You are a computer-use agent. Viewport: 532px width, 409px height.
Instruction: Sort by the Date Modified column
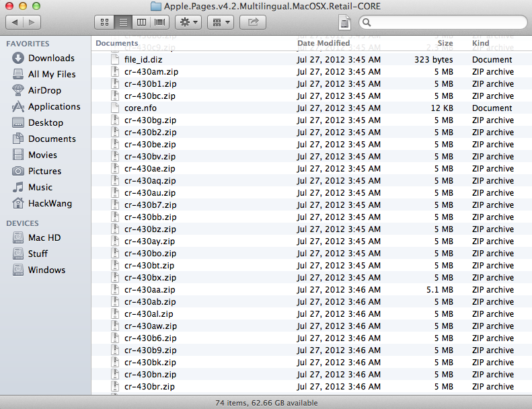pos(324,43)
